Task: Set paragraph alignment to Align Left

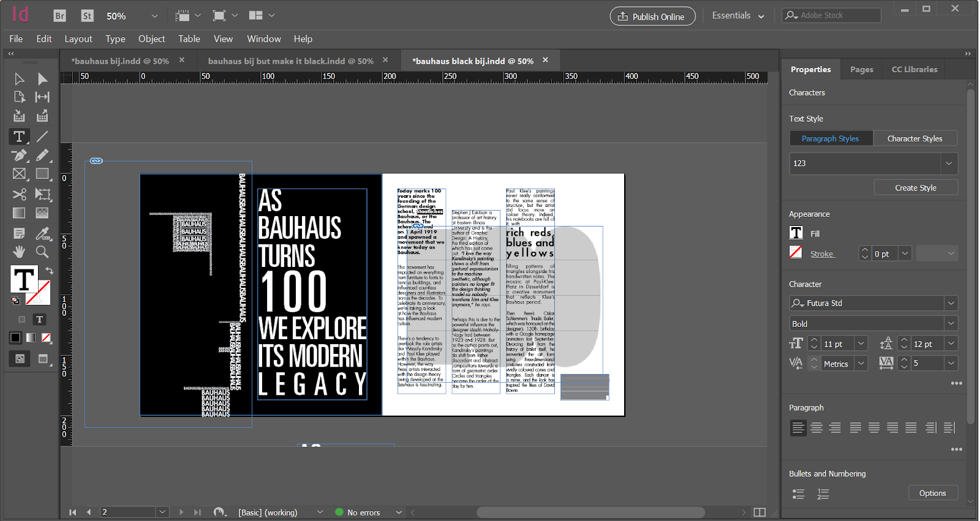Action: point(798,428)
